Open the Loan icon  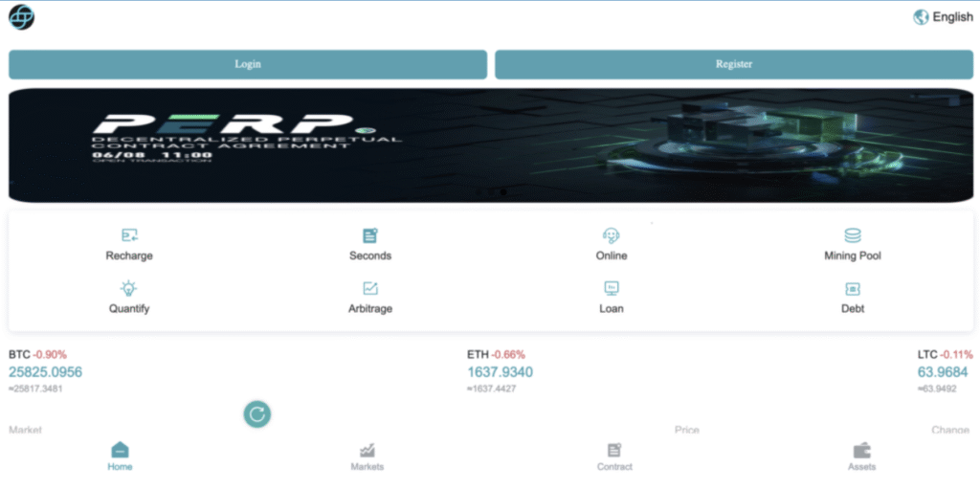[x=611, y=288]
